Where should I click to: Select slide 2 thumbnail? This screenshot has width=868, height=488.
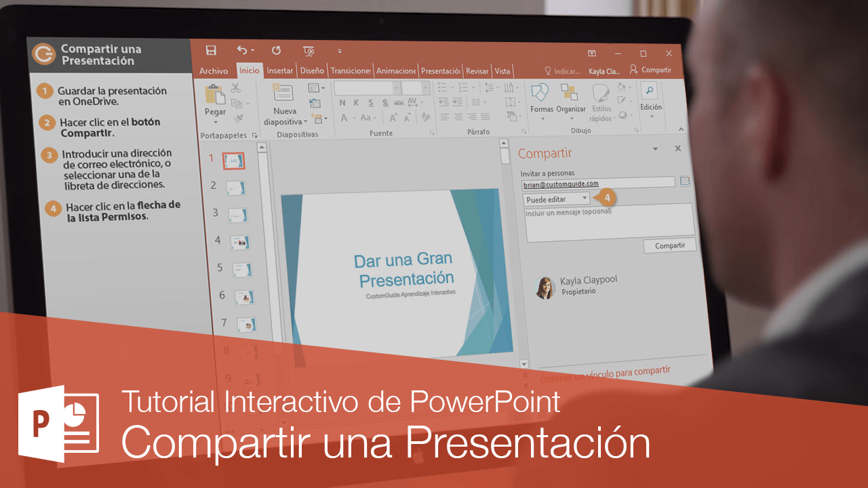point(237,188)
